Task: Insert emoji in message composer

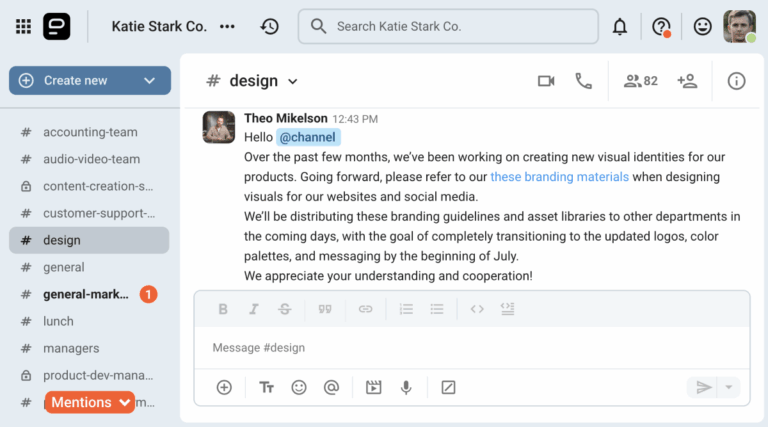Action: [x=299, y=387]
